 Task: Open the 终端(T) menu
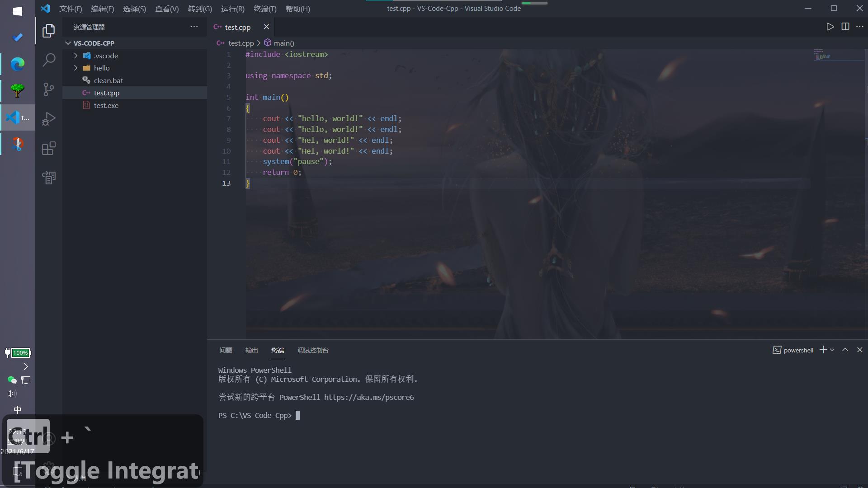point(265,9)
